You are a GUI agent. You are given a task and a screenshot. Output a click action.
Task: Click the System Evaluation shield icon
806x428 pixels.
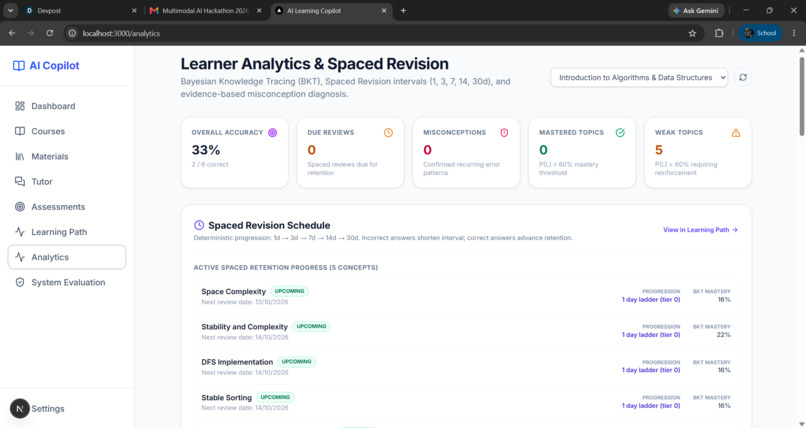20,282
